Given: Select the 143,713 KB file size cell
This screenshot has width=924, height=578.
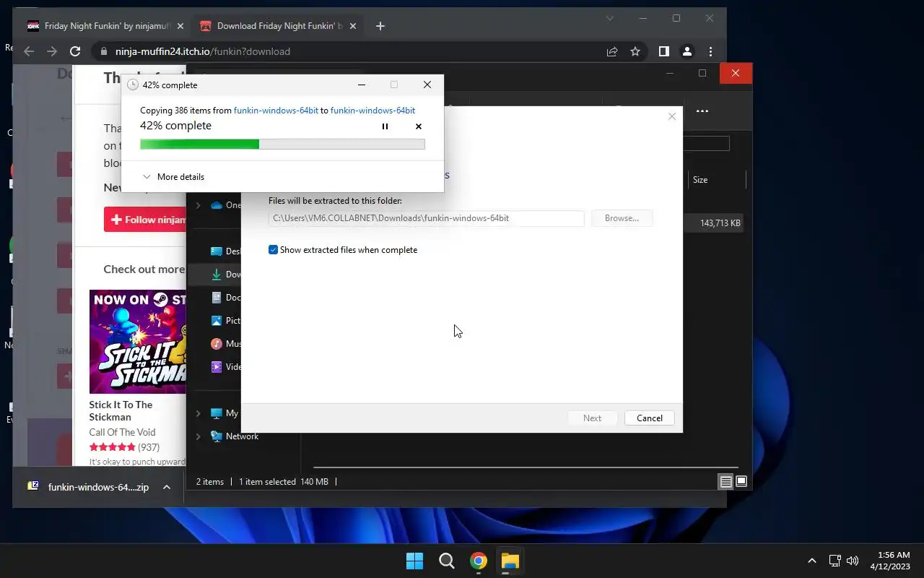Looking at the screenshot, I should coord(720,223).
